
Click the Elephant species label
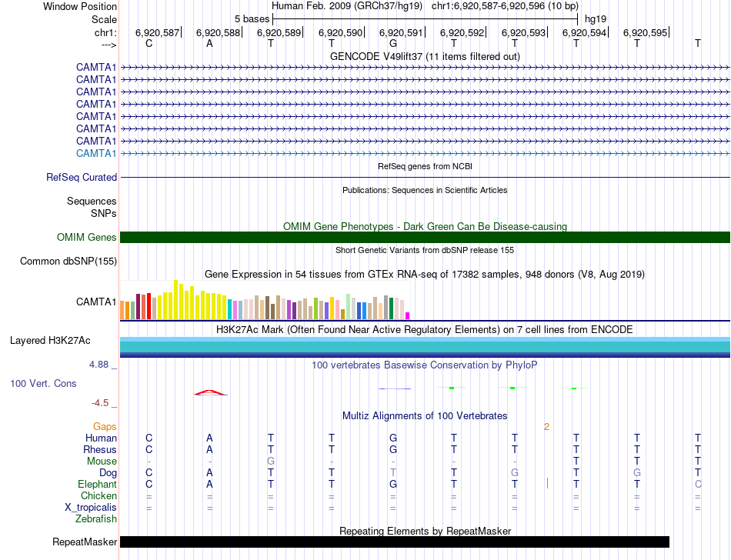coord(97,484)
